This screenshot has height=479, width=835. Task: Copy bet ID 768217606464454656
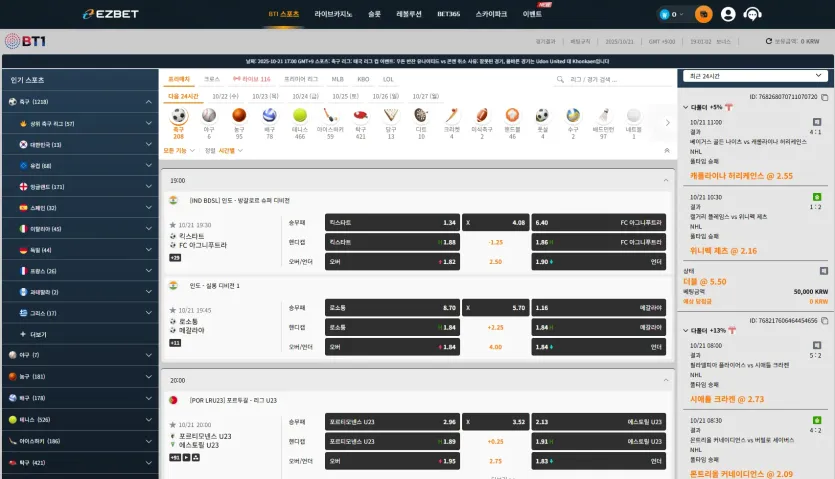click(824, 321)
